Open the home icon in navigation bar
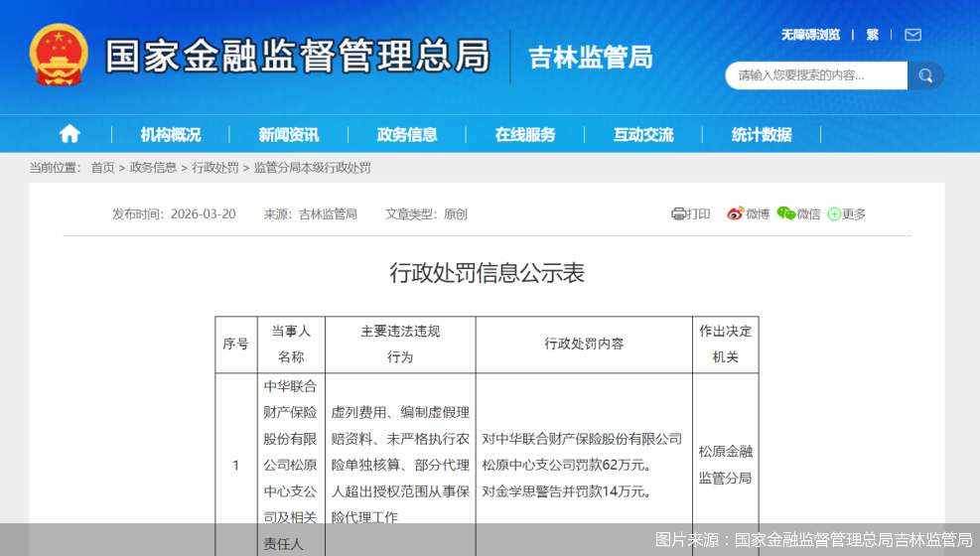The image size is (980, 556). pos(70,134)
